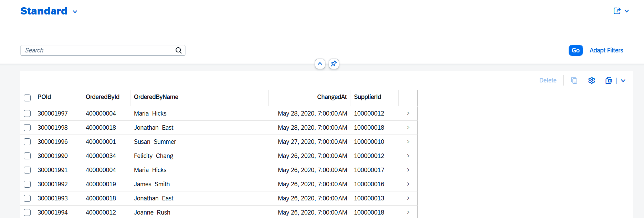This screenshot has width=644, height=218.
Task: Click the Delete table action
Action: coord(548,80)
